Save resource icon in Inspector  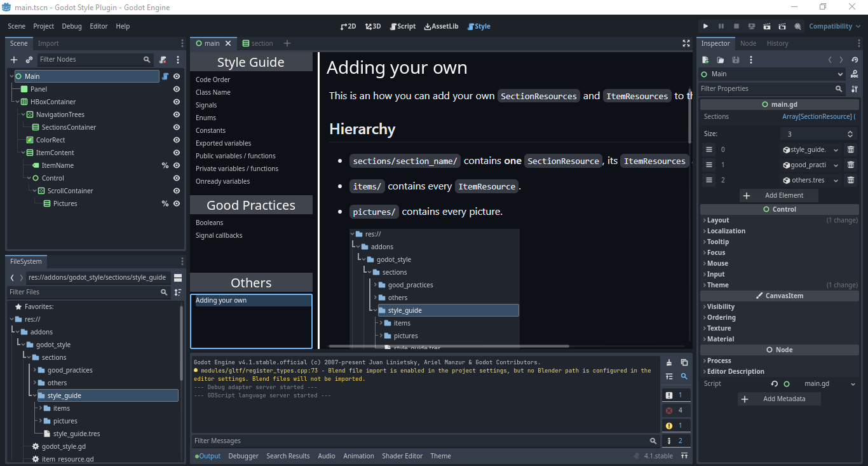[x=736, y=60]
